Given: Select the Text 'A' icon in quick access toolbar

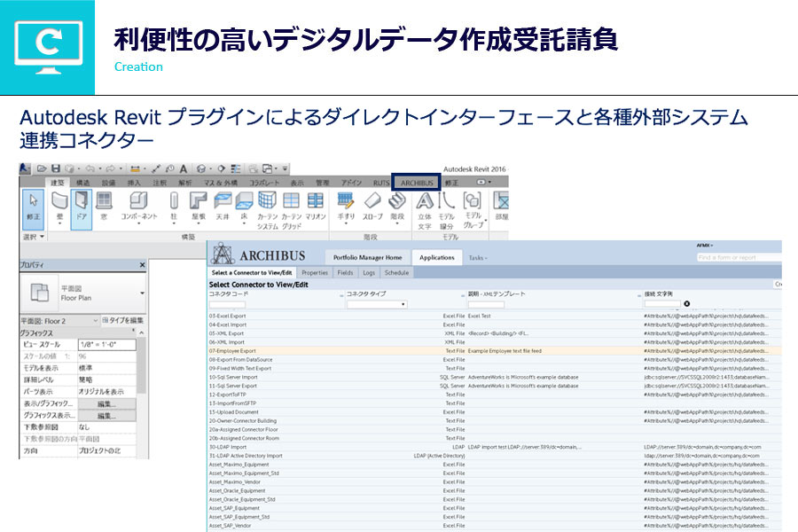Looking at the screenshot, I should click(184, 168).
